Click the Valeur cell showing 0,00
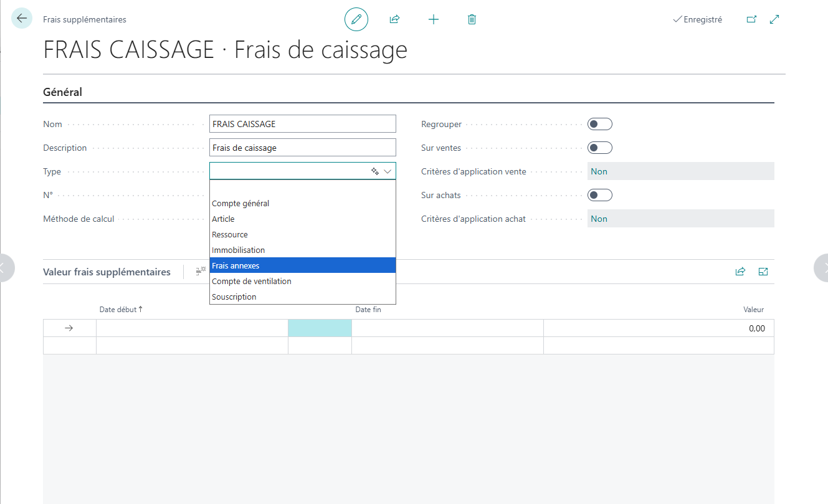 [659, 328]
